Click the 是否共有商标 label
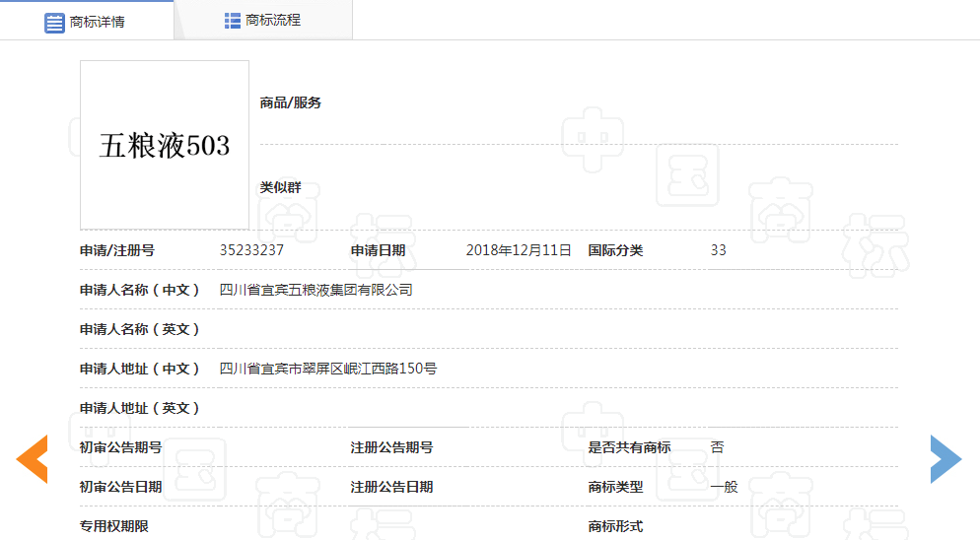This screenshot has height=540, width=980. coord(629,447)
